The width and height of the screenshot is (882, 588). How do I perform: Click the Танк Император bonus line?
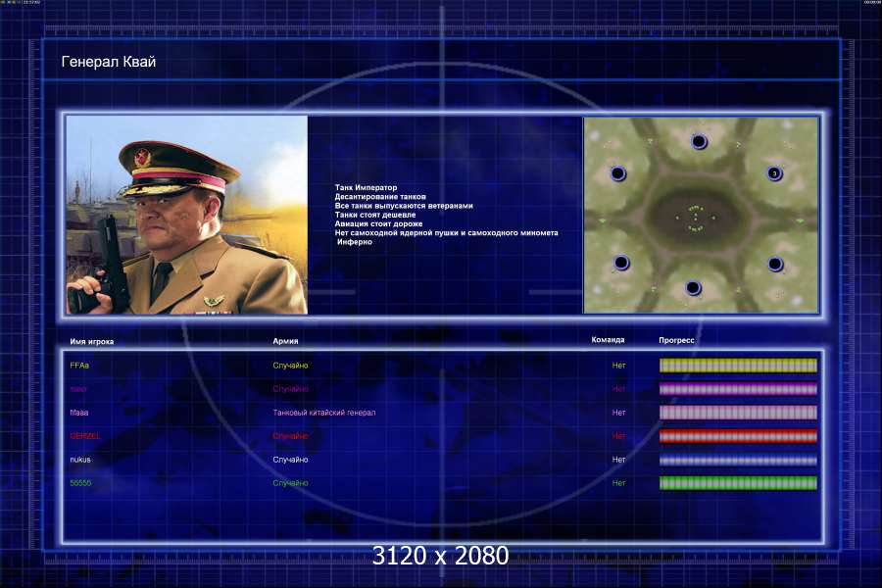(x=366, y=187)
